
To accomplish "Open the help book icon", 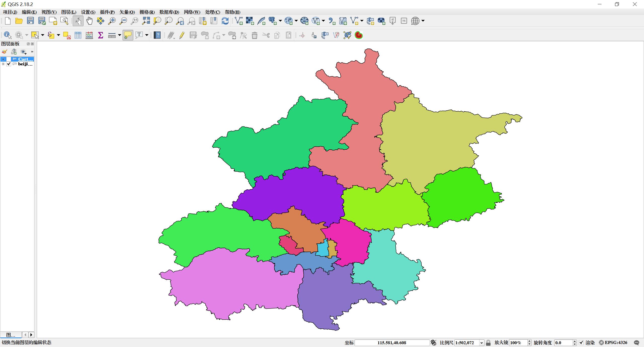I will coord(157,35).
